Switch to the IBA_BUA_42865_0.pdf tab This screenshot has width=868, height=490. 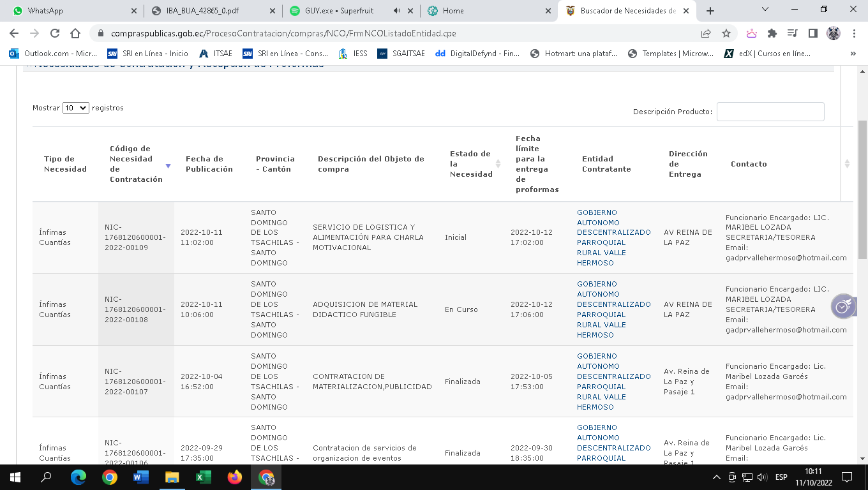pyautogui.click(x=209, y=11)
